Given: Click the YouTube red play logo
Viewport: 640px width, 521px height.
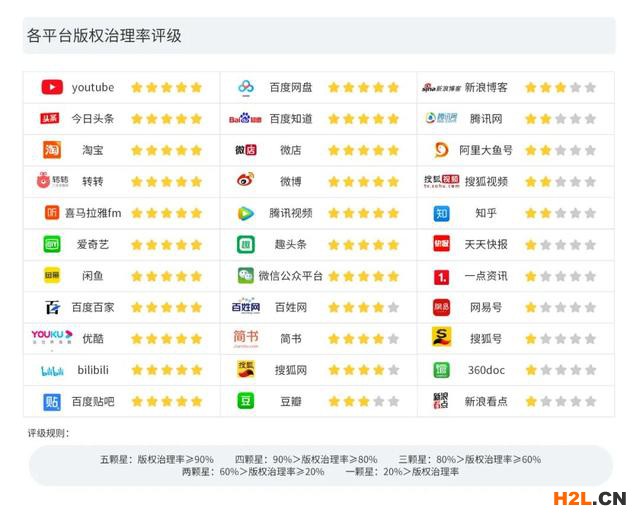Looking at the screenshot, I should point(52,87).
